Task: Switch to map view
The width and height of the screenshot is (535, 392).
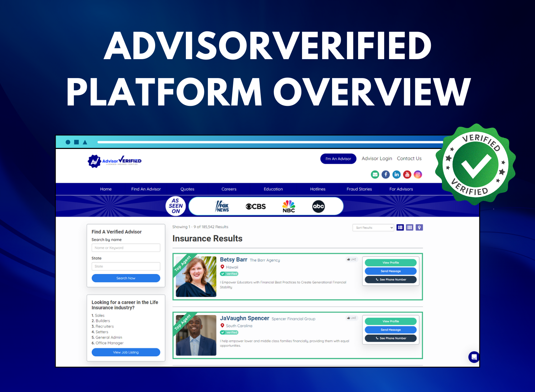Action: (x=419, y=227)
